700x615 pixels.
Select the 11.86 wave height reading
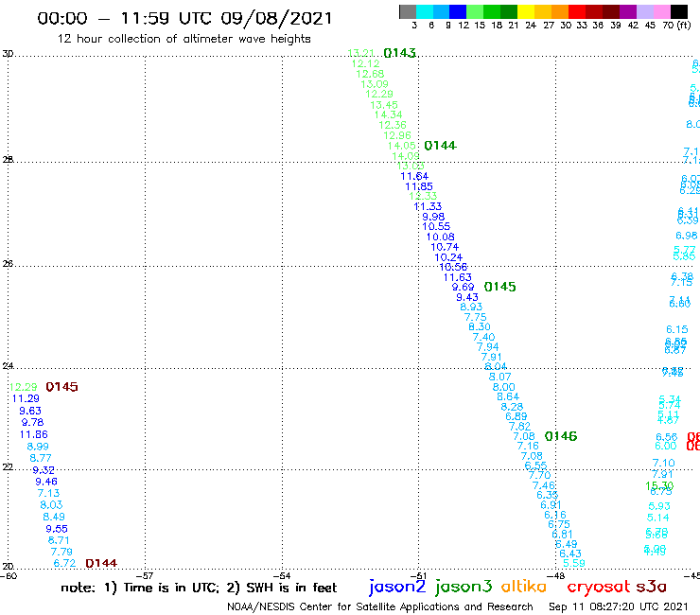(33, 434)
